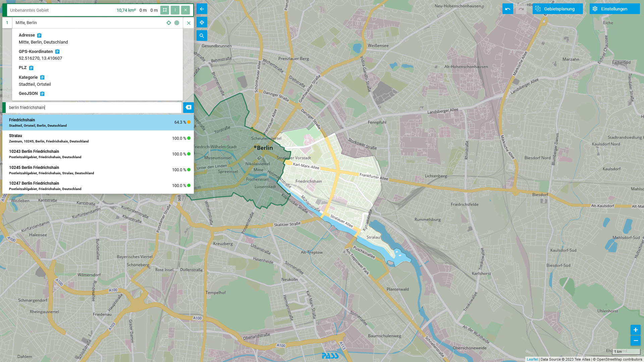Screen dimensions: 644x362
Task: Click the GPS value 52.516270, 13.410607
Action: tap(40, 58)
